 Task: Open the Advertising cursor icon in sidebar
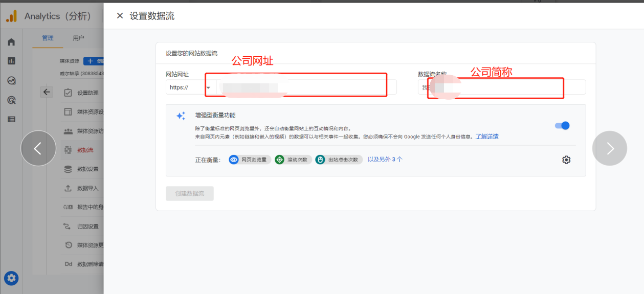(11, 100)
